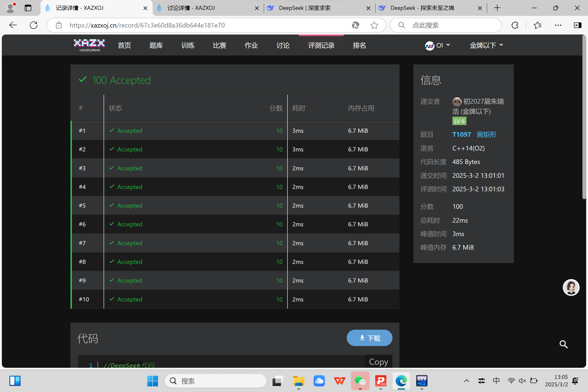Click the 下载 code download button

pyautogui.click(x=369, y=338)
